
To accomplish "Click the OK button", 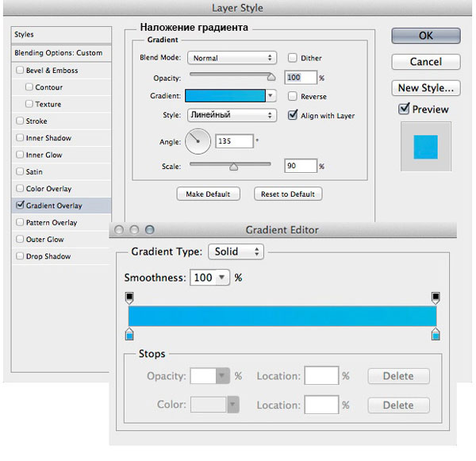I will coord(426,36).
